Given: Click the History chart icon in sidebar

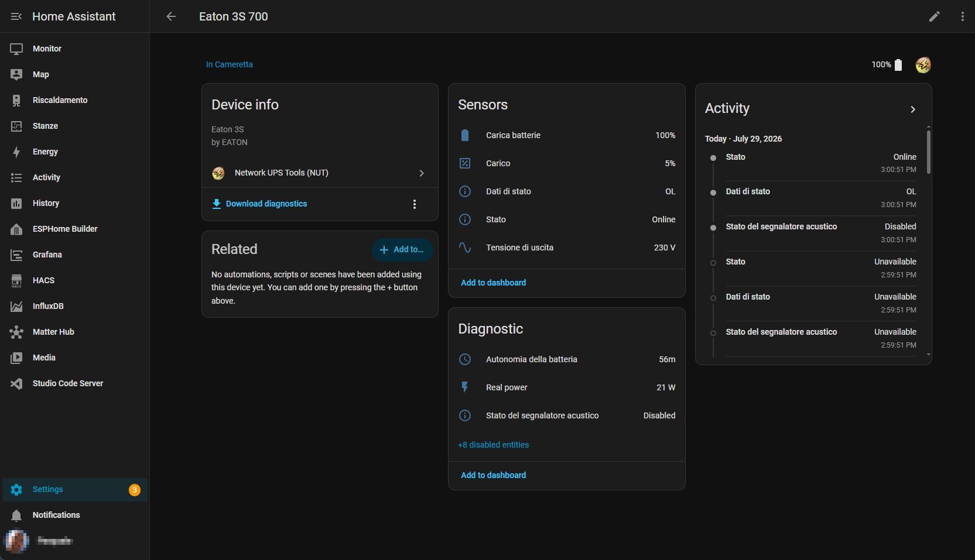Looking at the screenshot, I should point(16,203).
